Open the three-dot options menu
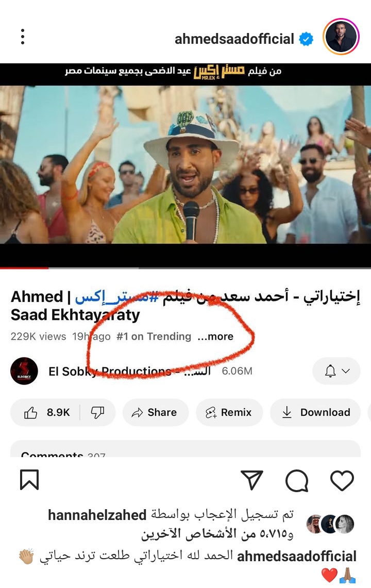371x588 pixels. [x=23, y=37]
